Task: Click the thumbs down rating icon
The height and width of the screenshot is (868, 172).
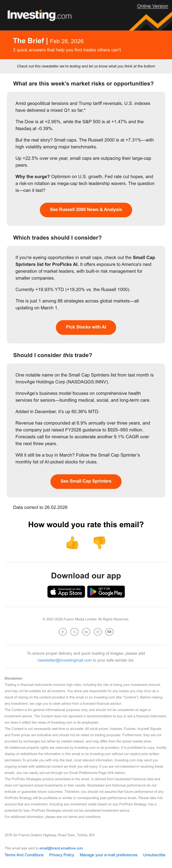Action: click(x=99, y=543)
